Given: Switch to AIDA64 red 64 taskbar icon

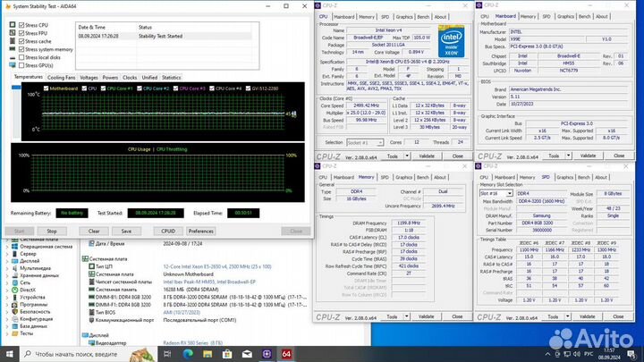Looking at the screenshot, I should [287, 354].
